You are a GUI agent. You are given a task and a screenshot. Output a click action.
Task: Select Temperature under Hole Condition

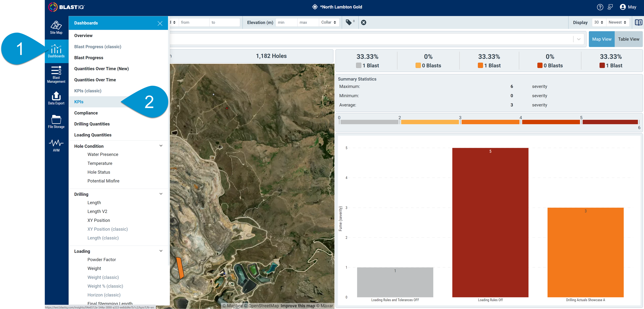(100, 163)
